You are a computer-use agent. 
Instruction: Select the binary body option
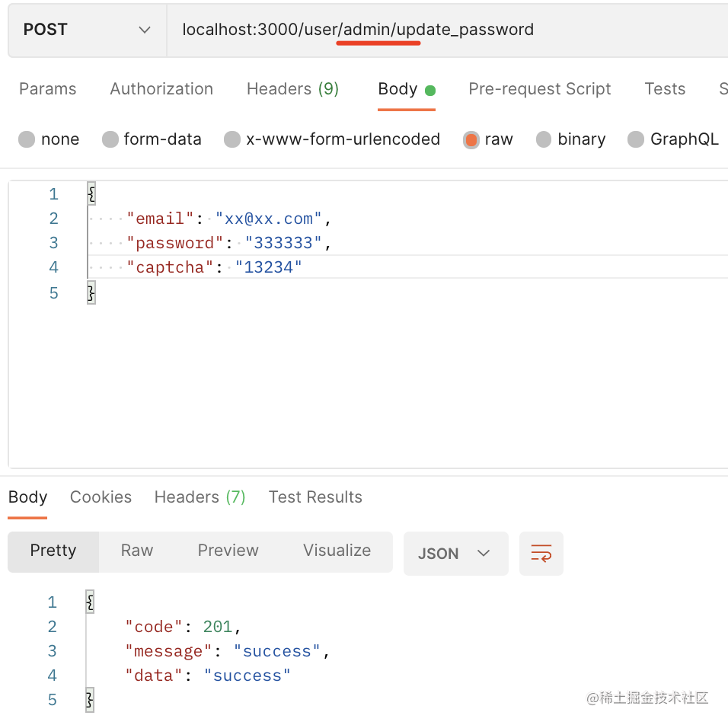[544, 139]
